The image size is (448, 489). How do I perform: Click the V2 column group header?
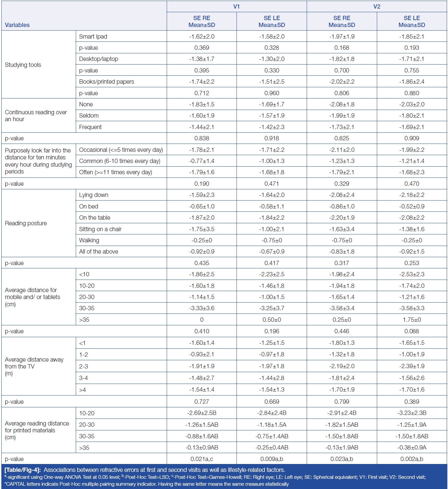377,6
